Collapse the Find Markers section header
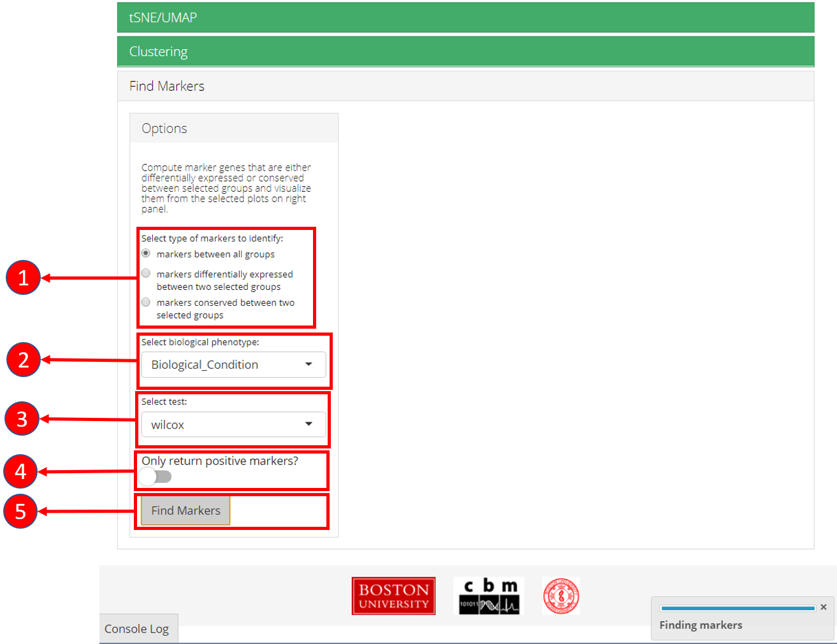 (465, 86)
